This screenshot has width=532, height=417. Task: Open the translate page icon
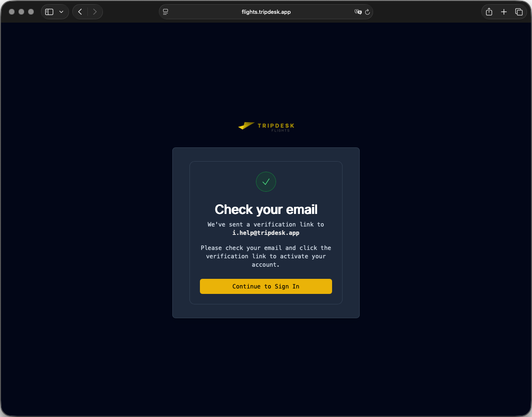point(358,12)
